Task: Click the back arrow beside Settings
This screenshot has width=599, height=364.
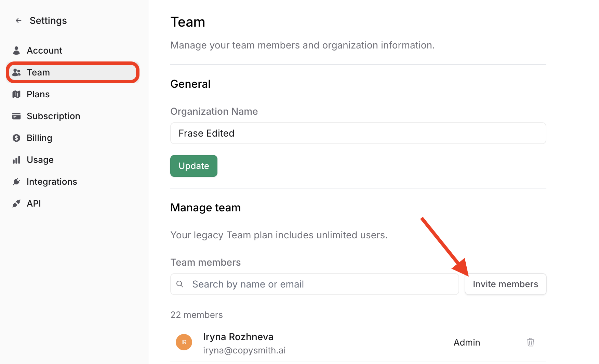Action: [x=18, y=21]
